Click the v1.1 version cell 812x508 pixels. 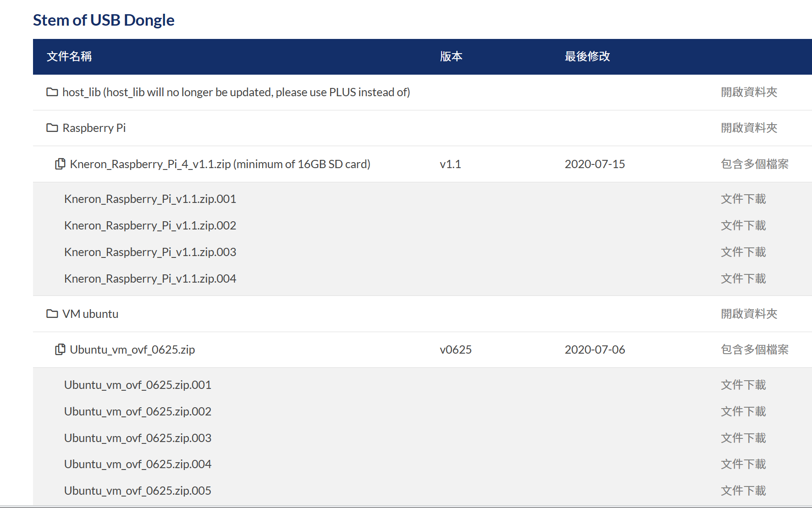pos(450,164)
